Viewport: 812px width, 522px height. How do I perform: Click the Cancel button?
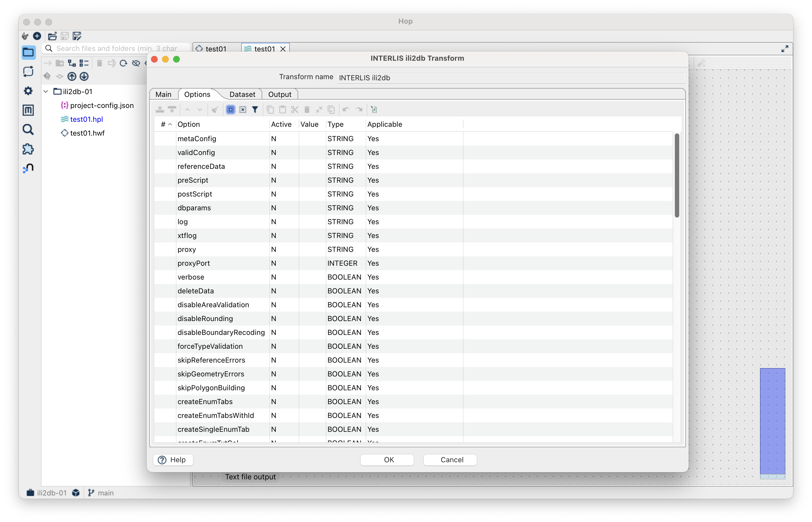pos(450,460)
